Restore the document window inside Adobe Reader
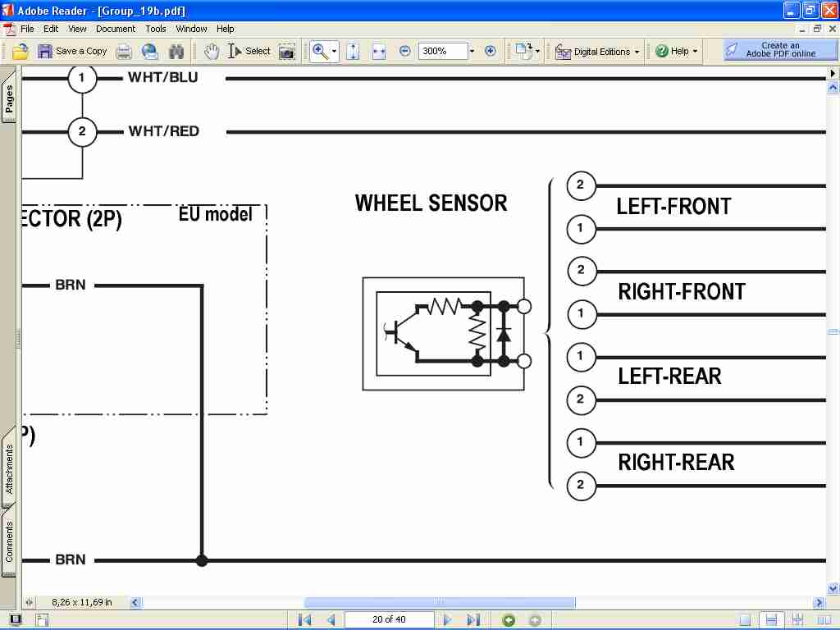Screen dimensions: 840x630 [817, 29]
